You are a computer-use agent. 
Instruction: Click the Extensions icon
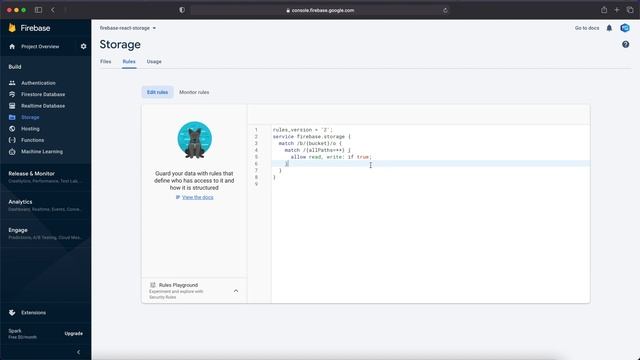12,313
